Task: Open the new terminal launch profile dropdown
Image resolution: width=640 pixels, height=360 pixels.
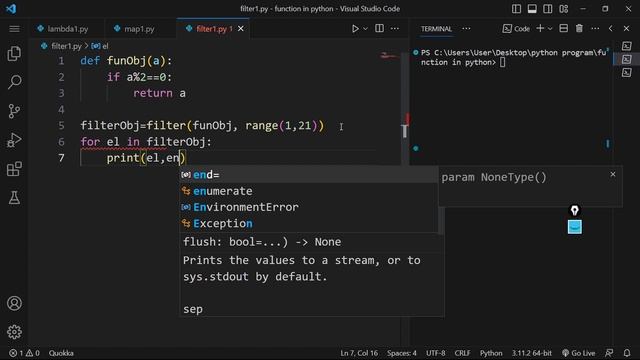Action: coord(550,29)
